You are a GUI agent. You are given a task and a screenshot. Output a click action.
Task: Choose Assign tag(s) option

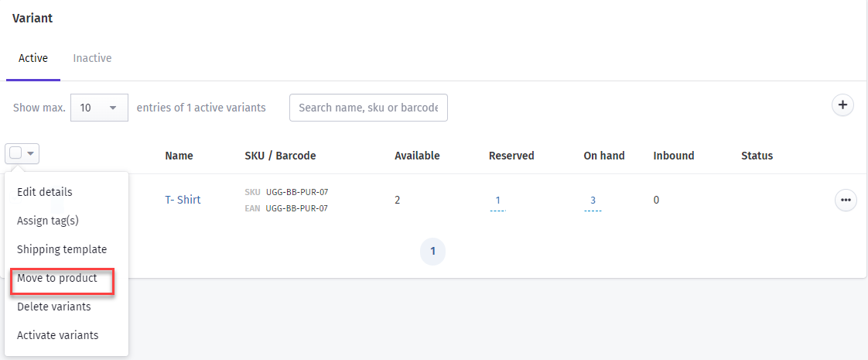(x=48, y=221)
